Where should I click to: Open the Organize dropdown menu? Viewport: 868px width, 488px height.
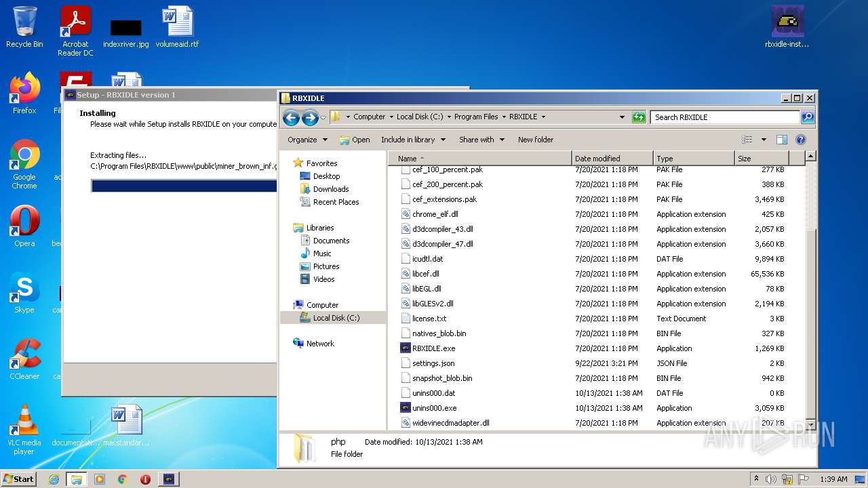[x=307, y=140]
